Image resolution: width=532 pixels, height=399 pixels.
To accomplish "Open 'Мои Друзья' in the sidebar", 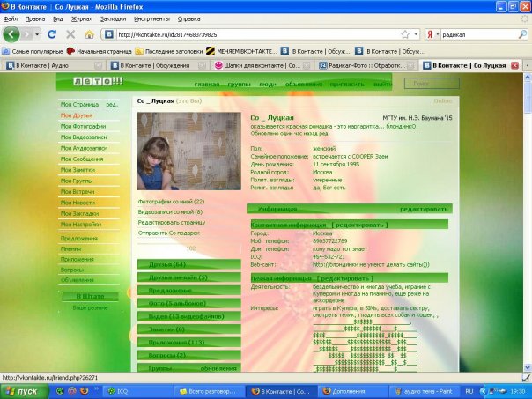I will click(77, 115).
